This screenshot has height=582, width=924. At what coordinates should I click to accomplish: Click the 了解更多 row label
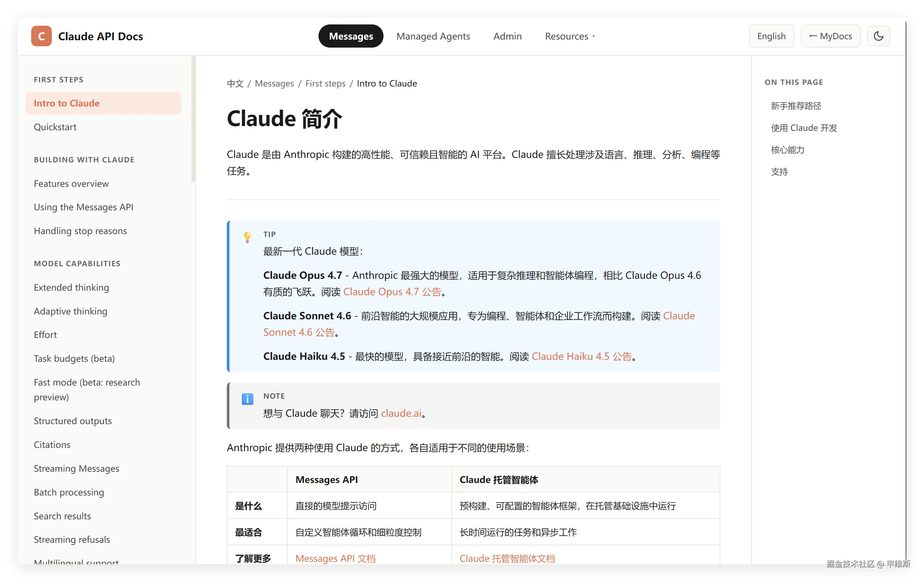point(253,558)
